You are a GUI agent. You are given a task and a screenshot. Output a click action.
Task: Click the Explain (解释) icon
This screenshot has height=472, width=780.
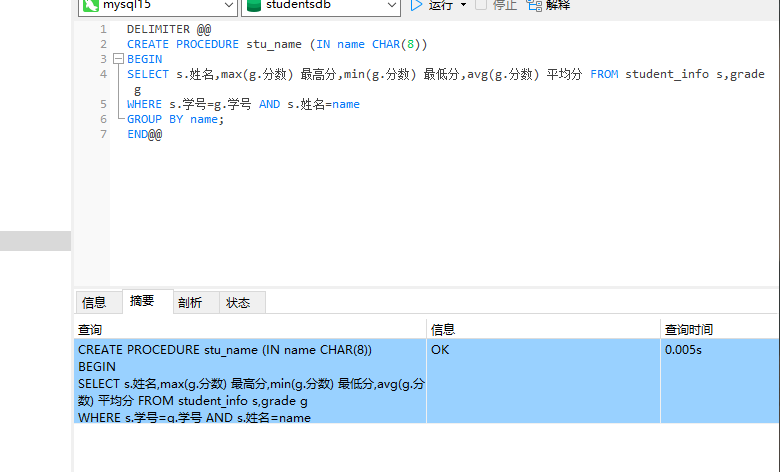pos(534,5)
